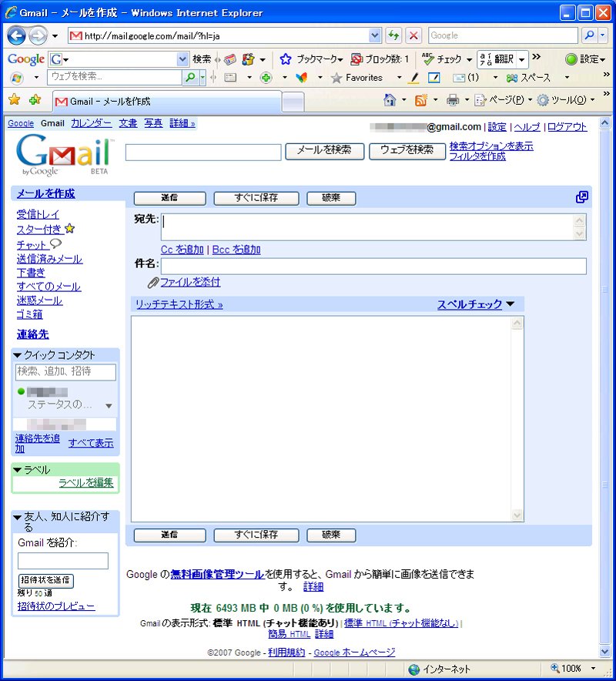This screenshot has width=616, height=681.
Task: Click the green magnifier web search icon
Action: pyautogui.click(x=190, y=78)
